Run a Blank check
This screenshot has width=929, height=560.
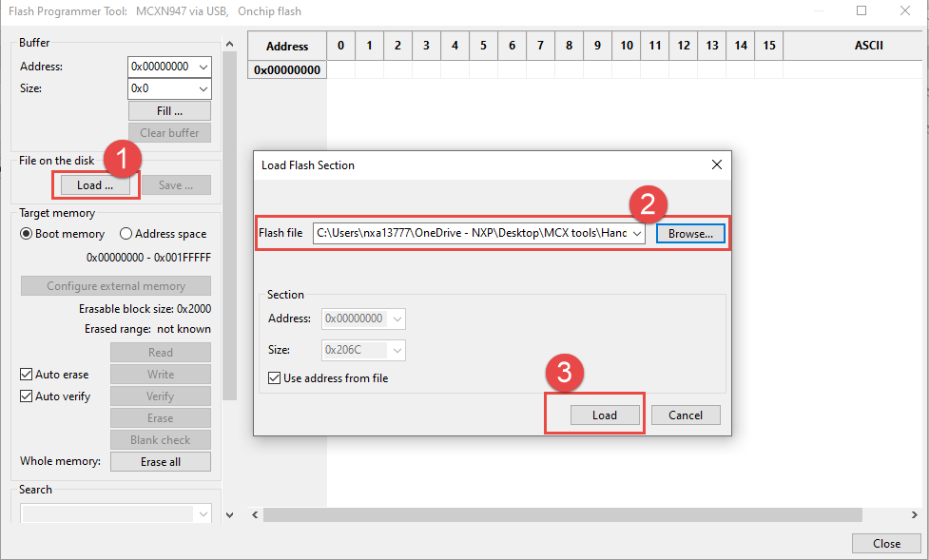click(x=160, y=439)
